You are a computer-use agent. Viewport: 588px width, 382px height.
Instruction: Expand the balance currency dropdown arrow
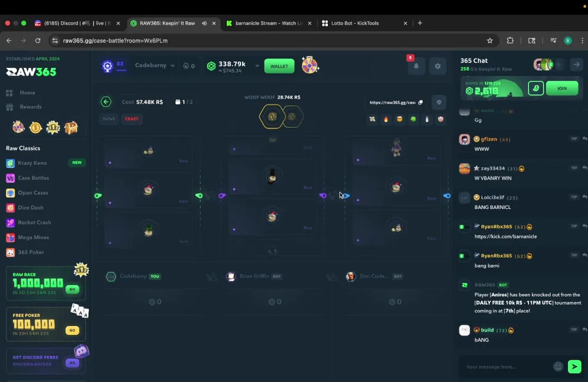[257, 66]
